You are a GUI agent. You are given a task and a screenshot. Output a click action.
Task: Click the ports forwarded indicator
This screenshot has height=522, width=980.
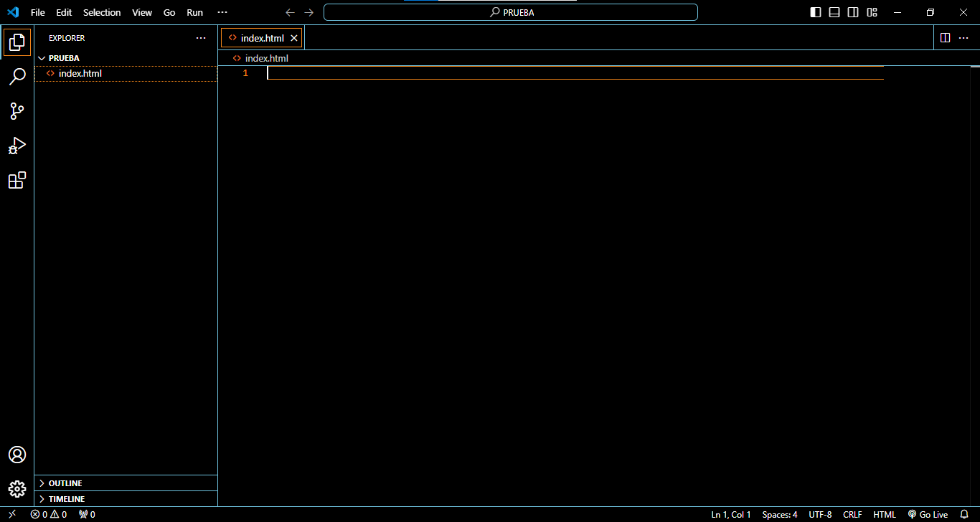point(87,514)
